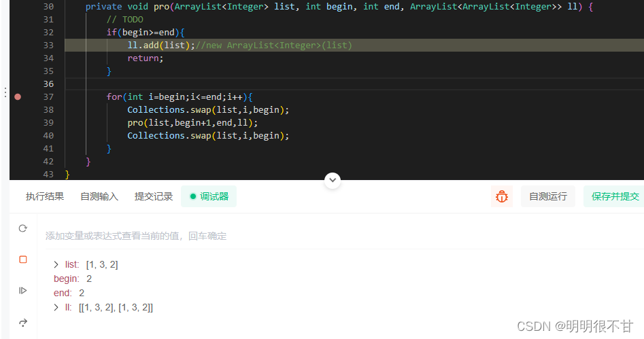Expand the list variable

56,265
